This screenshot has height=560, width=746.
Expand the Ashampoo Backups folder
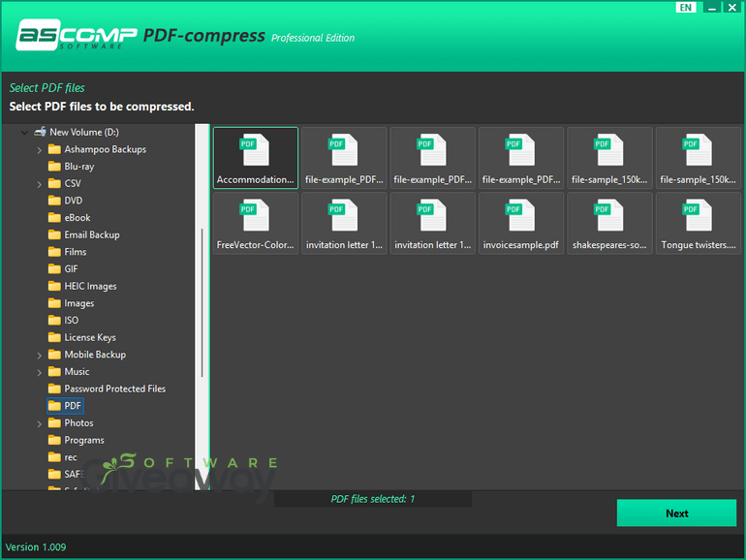[x=40, y=150]
